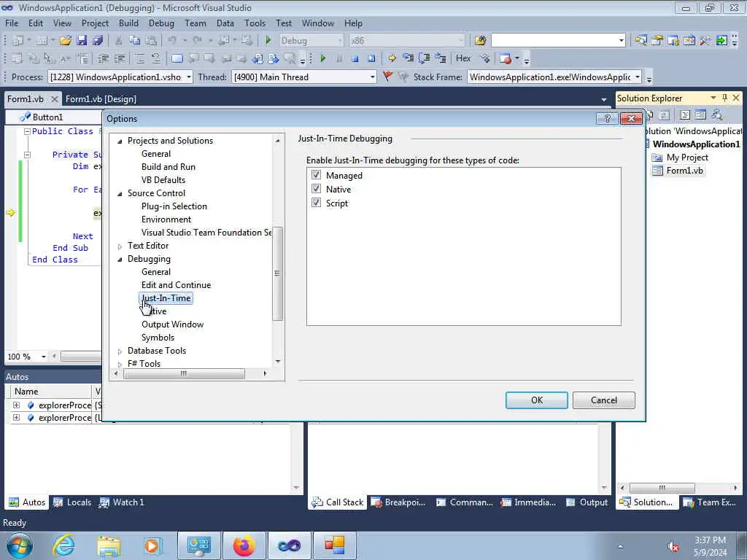Click the Stop Debugging square icon
This screenshot has height=560, width=747.
pos(355,58)
